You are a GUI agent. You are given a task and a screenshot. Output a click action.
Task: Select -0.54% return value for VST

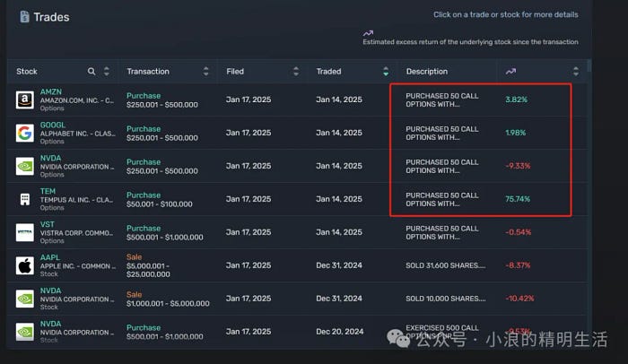click(519, 232)
